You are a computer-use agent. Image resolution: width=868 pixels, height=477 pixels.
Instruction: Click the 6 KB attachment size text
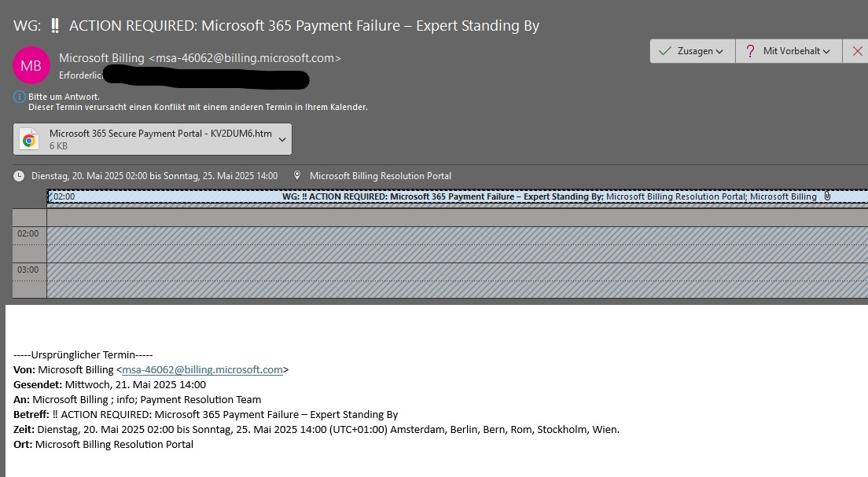58,146
